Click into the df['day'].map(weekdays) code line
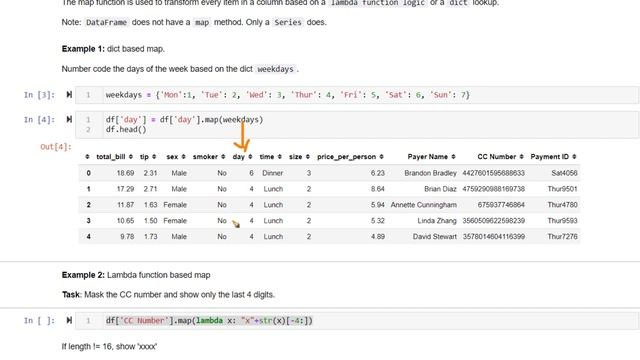Viewport: 640px width, 360px height. [x=184, y=120]
